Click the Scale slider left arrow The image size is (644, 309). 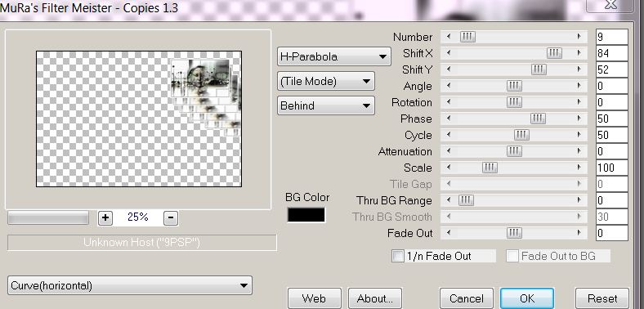[449, 168]
